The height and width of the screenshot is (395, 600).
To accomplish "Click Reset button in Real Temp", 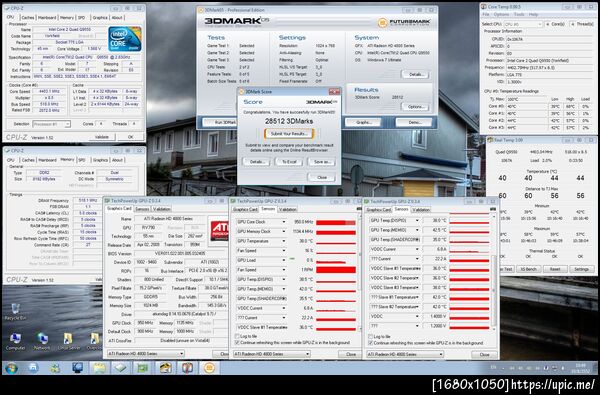I will pos(555,269).
